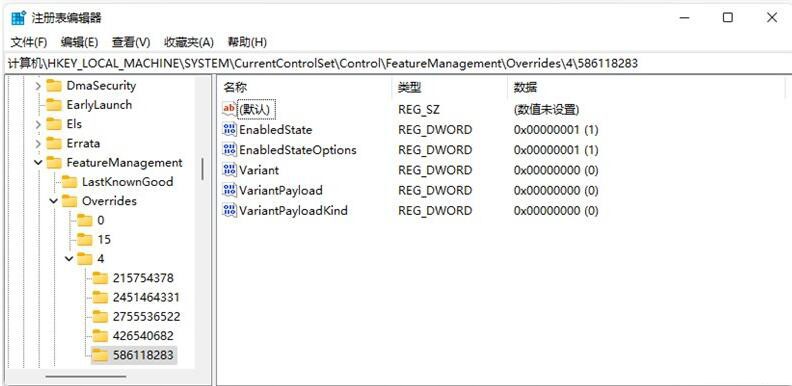The width and height of the screenshot is (792, 386).
Task: Open the 收藏夹(A) menu
Action: click(x=189, y=42)
